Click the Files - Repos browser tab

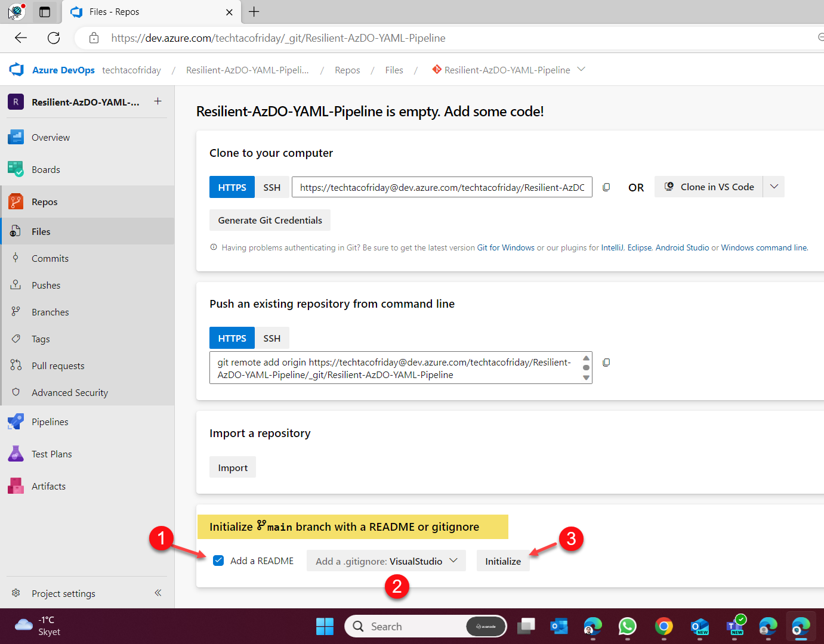(x=152, y=12)
